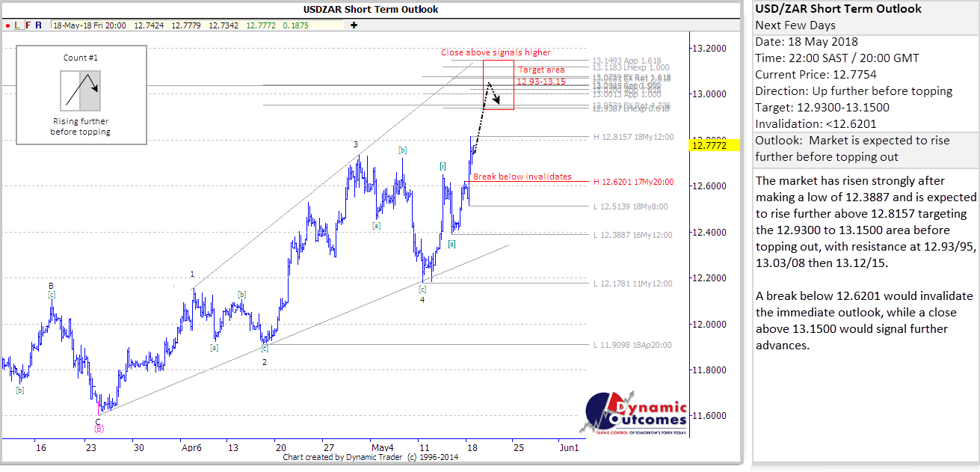Click the 'Jun1' date axis label
This screenshot has height=472, width=980.
coord(570,447)
